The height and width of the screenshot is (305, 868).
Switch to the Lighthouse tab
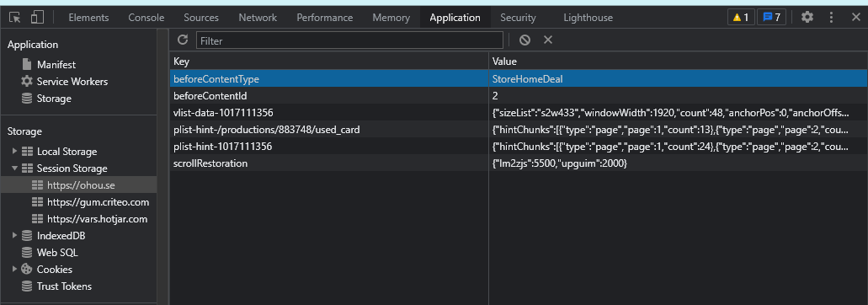click(x=588, y=18)
